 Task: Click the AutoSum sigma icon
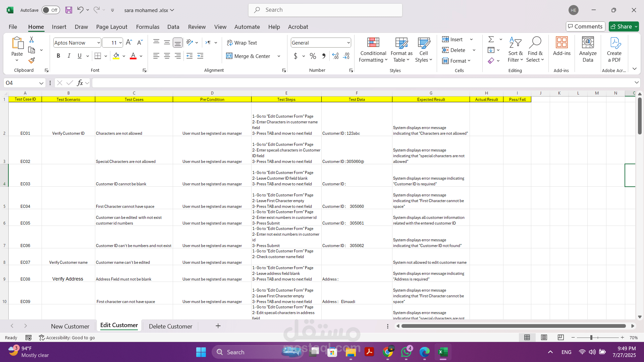[491, 40]
